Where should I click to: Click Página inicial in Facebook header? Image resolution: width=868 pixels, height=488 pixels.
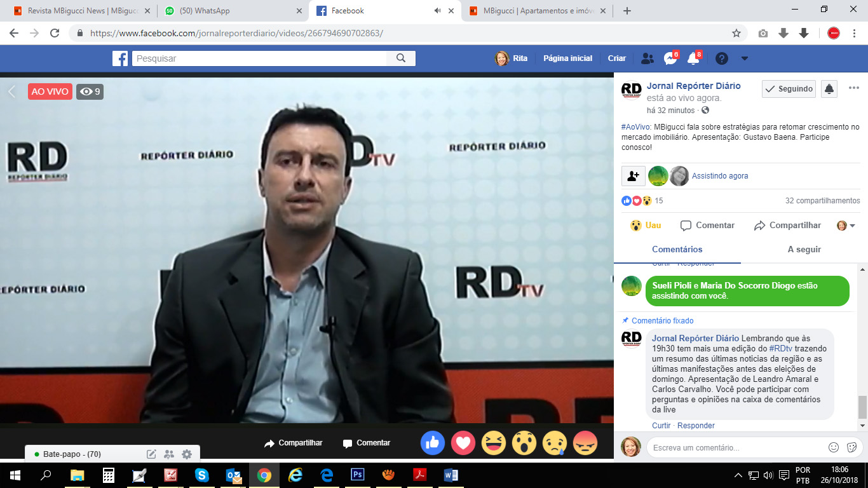tap(567, 58)
